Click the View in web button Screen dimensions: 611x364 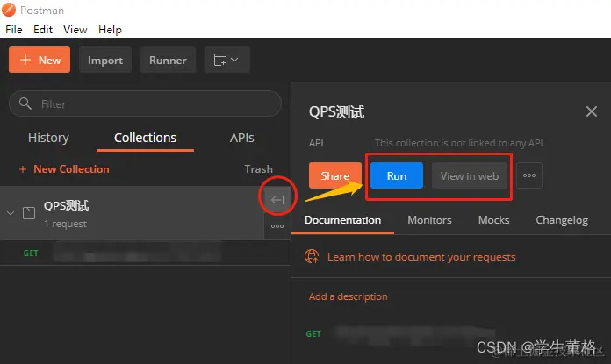tap(470, 175)
